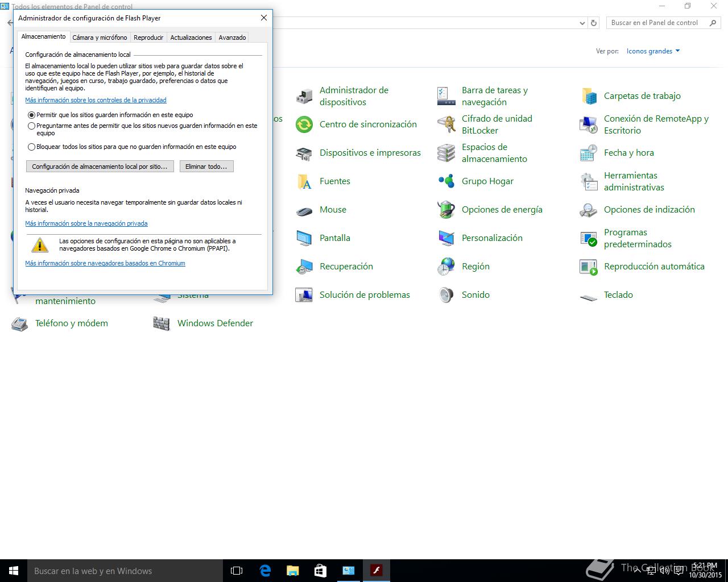Open the Región globe icon
The height and width of the screenshot is (582, 728).
446,267
